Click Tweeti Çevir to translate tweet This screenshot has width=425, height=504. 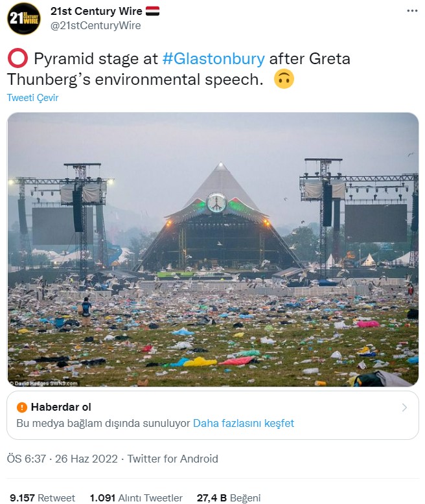pyautogui.click(x=32, y=98)
